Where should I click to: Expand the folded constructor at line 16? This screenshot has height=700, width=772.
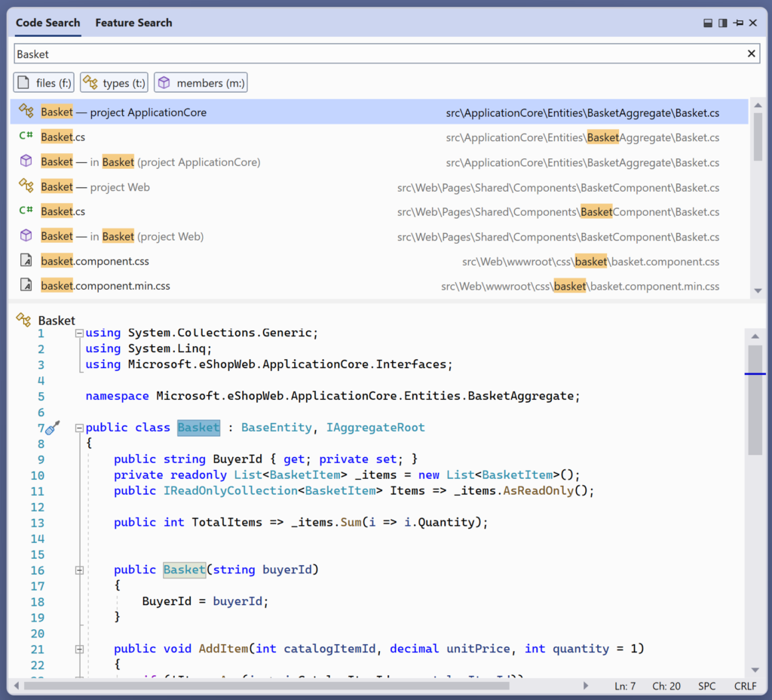[x=78, y=570]
